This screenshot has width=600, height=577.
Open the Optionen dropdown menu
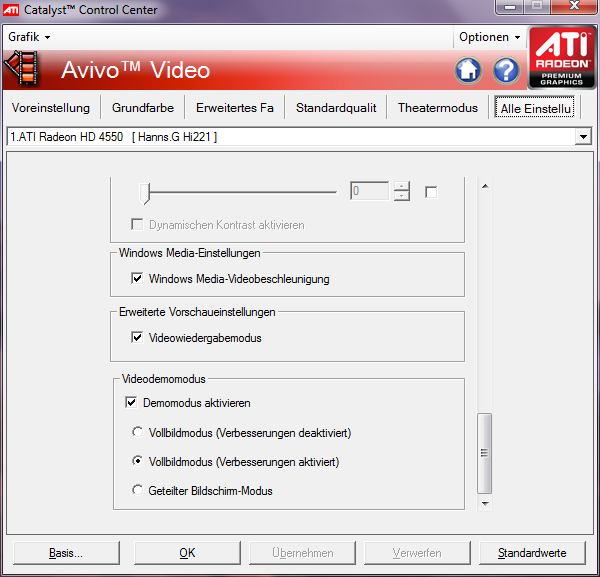tap(489, 37)
